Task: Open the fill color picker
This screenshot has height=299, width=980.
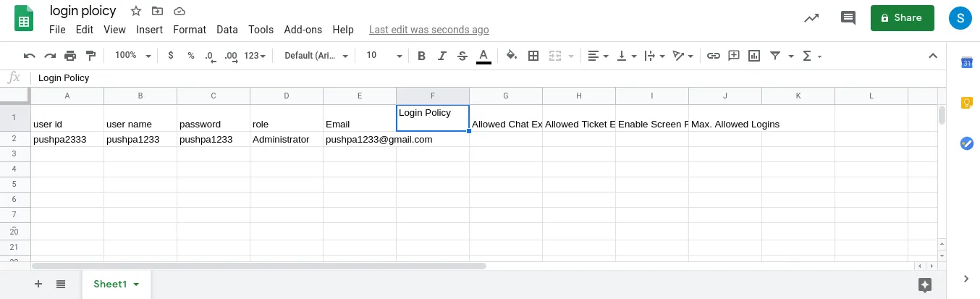Action: coord(512,56)
